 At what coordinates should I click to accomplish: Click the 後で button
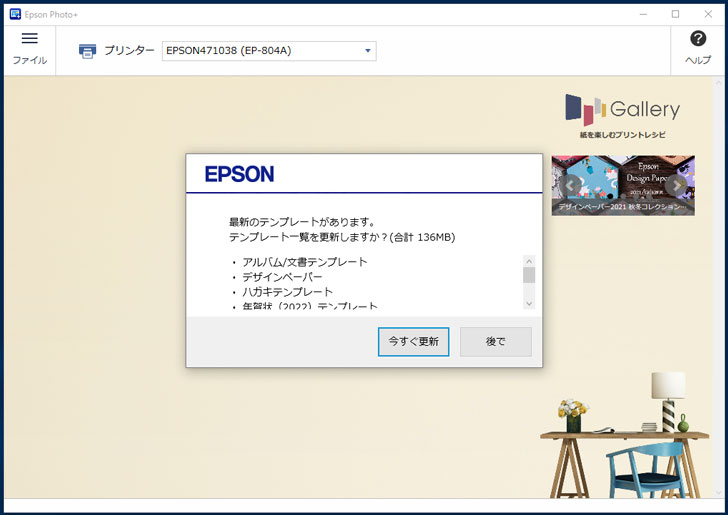(x=495, y=342)
